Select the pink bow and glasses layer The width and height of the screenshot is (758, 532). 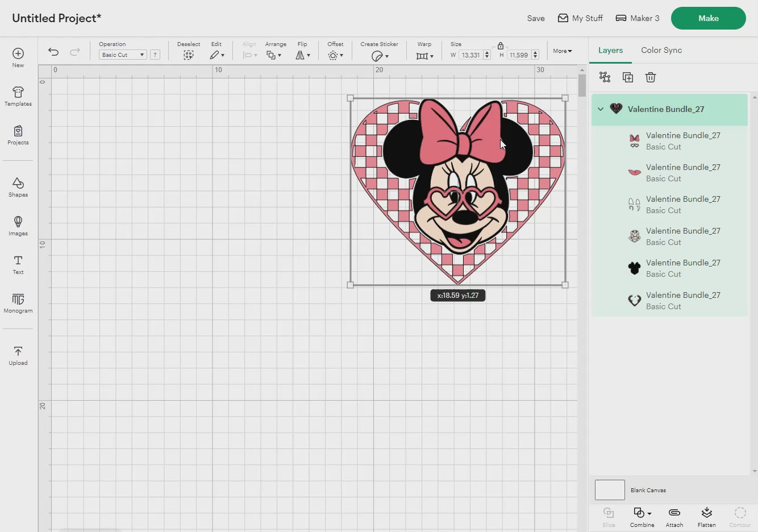click(669, 141)
